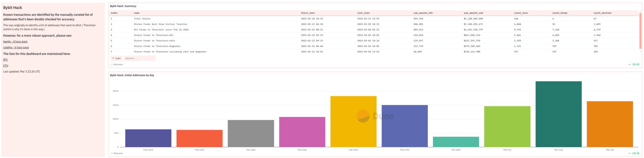644x158 pixels.
Task: Click the '7,168' count_froms value
Action: (556, 30)
